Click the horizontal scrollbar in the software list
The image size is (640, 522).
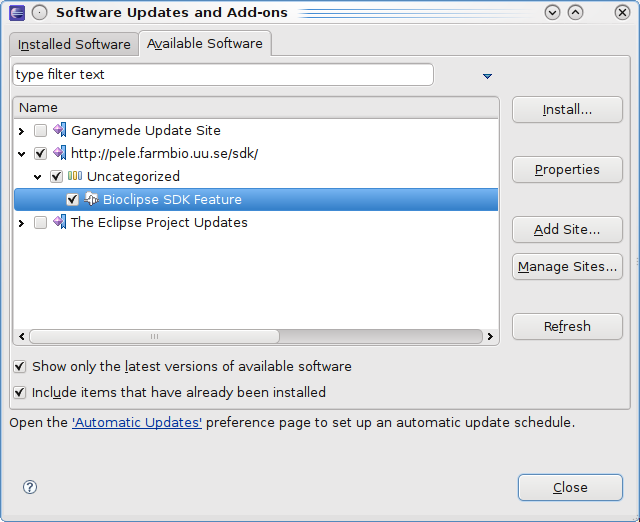click(x=250, y=337)
